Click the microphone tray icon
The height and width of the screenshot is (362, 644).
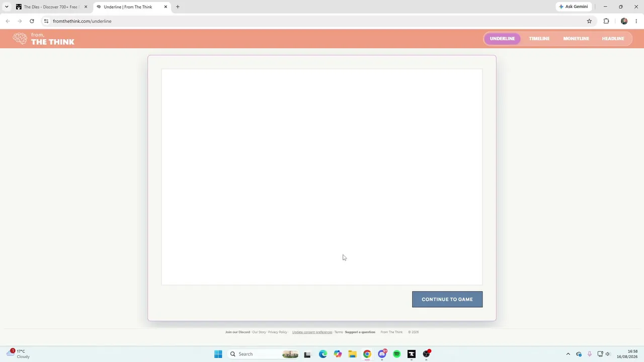pos(589,354)
